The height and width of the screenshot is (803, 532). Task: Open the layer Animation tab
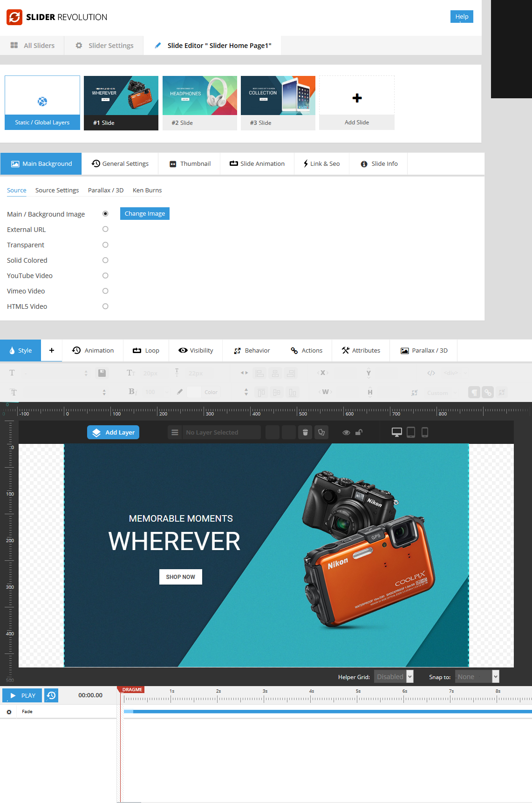click(x=93, y=350)
